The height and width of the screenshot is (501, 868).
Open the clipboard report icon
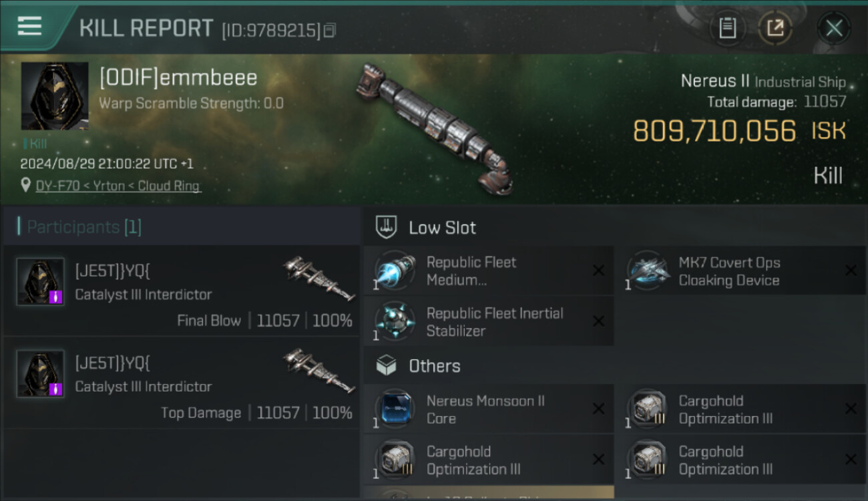(727, 28)
